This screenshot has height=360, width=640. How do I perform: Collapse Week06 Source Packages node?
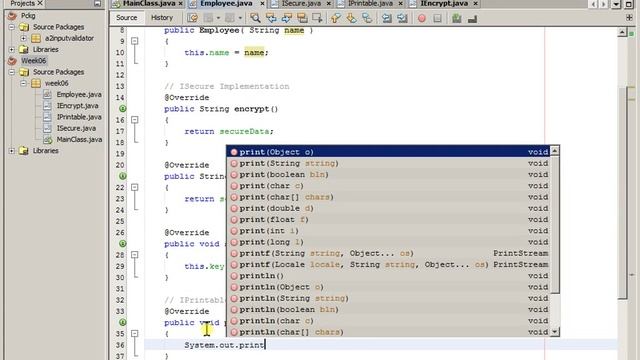click(12, 72)
